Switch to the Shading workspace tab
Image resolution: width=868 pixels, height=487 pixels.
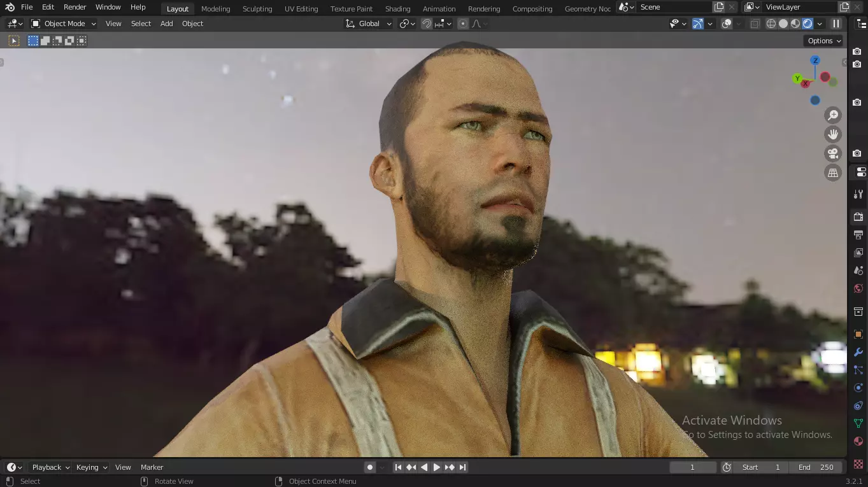(x=397, y=9)
